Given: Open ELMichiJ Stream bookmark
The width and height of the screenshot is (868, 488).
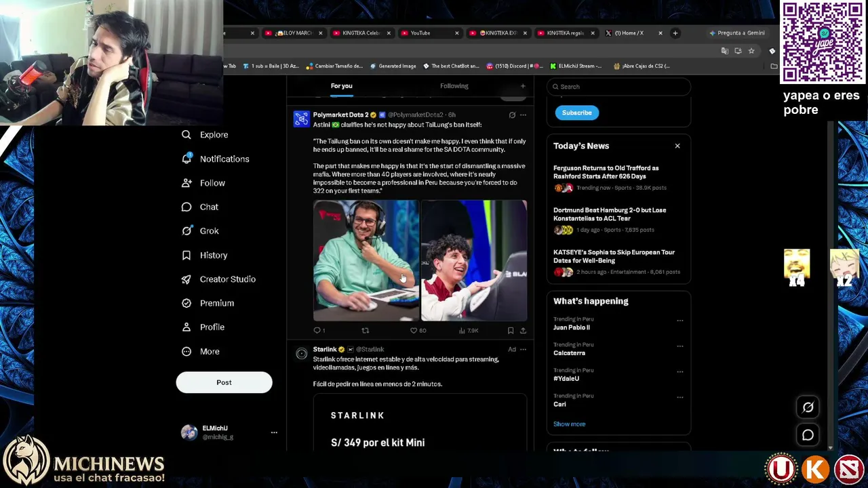Looking at the screenshot, I should tap(576, 66).
